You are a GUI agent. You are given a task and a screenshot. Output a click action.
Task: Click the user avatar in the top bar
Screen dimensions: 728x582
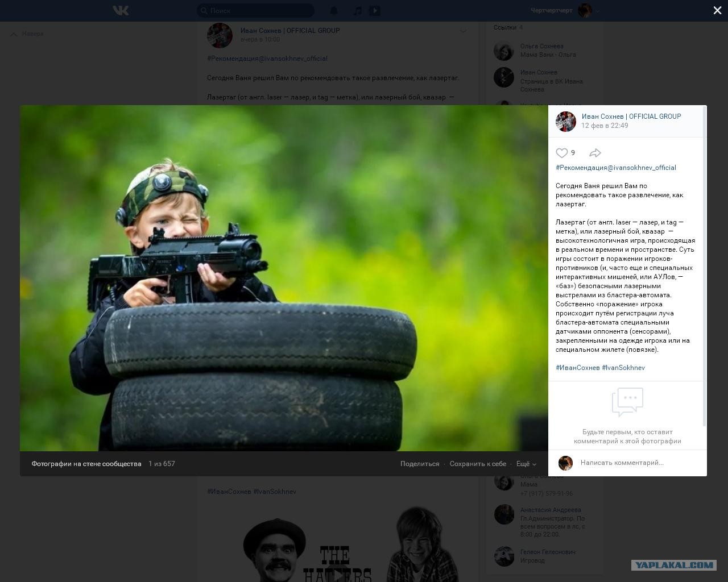pos(585,10)
